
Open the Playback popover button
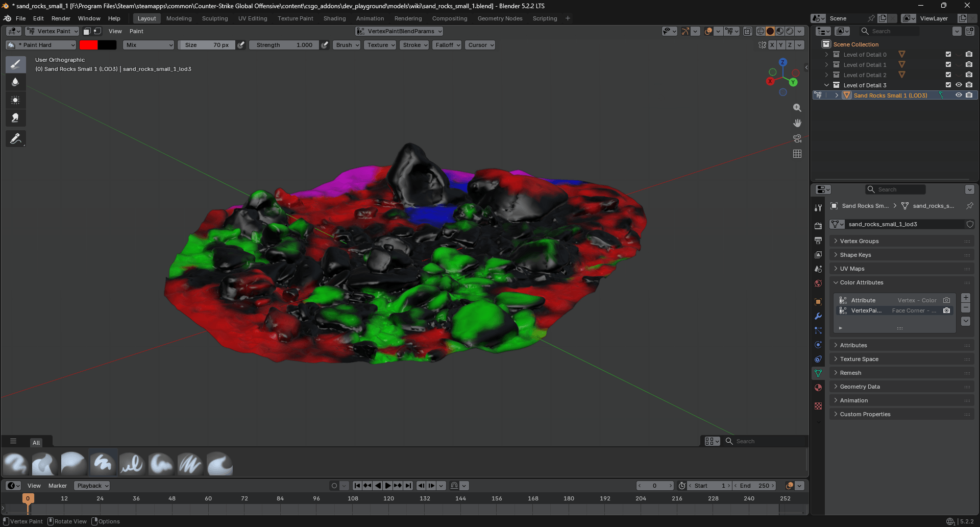pyautogui.click(x=92, y=486)
